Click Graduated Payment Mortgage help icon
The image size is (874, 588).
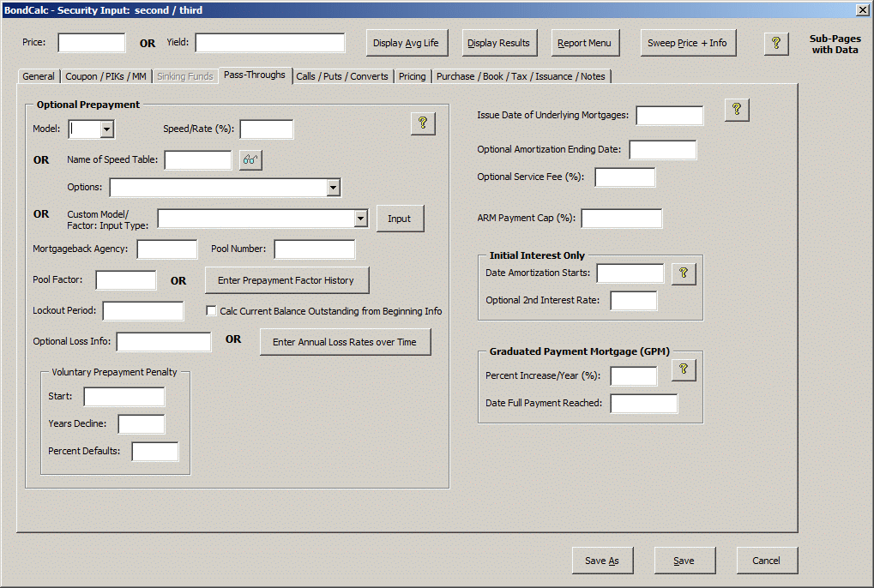684,369
